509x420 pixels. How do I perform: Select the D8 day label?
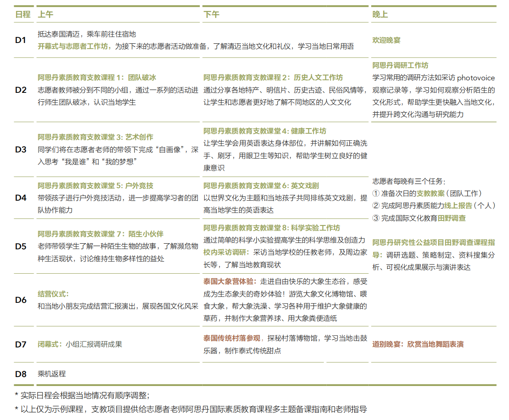pyautogui.click(x=21, y=374)
